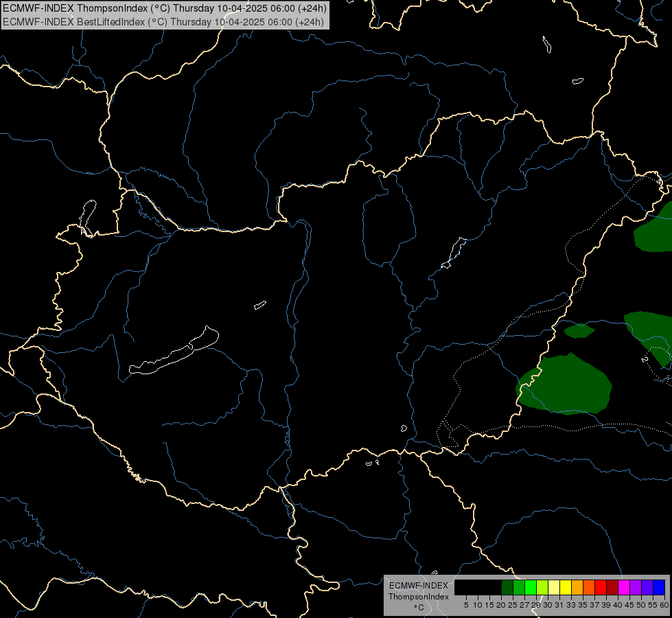The width and height of the screenshot is (672, 618).
Task: Click the contour label '4' on the map
Action: (659, 181)
